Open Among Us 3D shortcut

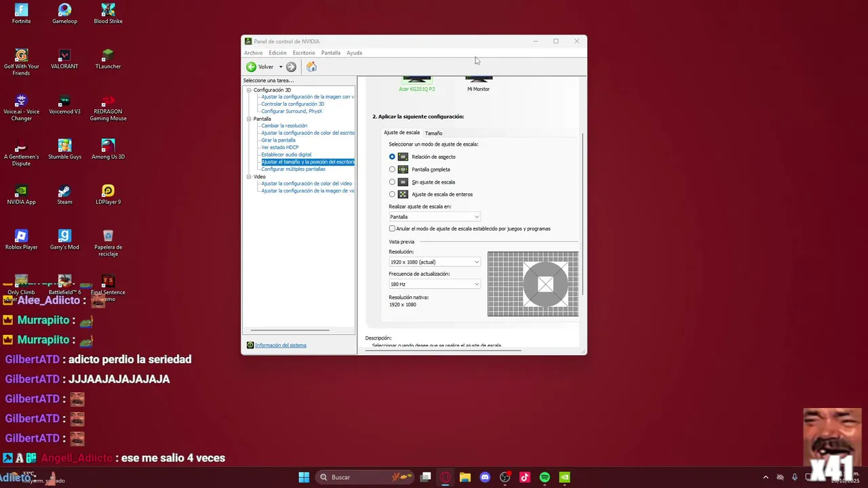(108, 149)
